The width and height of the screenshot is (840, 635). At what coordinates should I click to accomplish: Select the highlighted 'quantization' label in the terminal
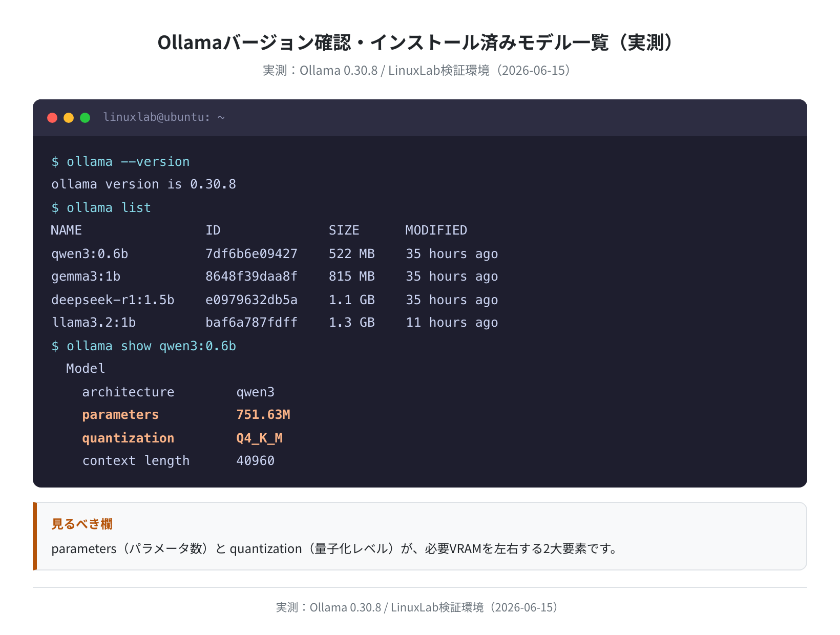point(128,438)
